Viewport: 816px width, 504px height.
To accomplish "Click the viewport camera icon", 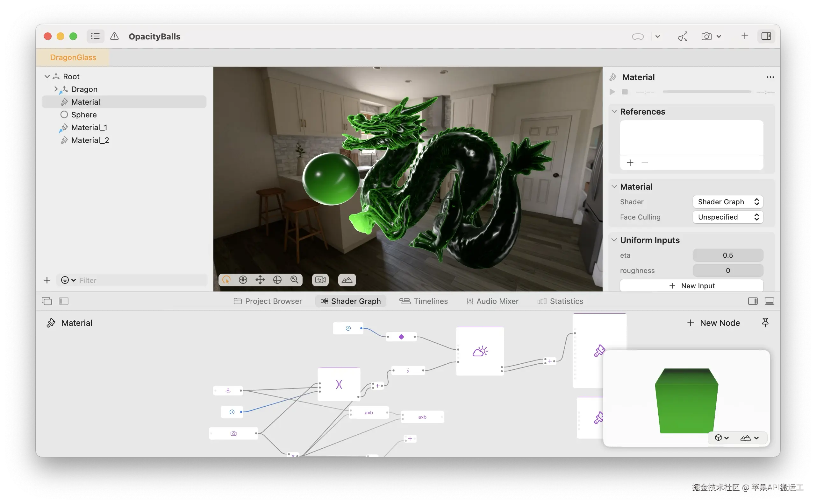I will pyautogui.click(x=320, y=280).
